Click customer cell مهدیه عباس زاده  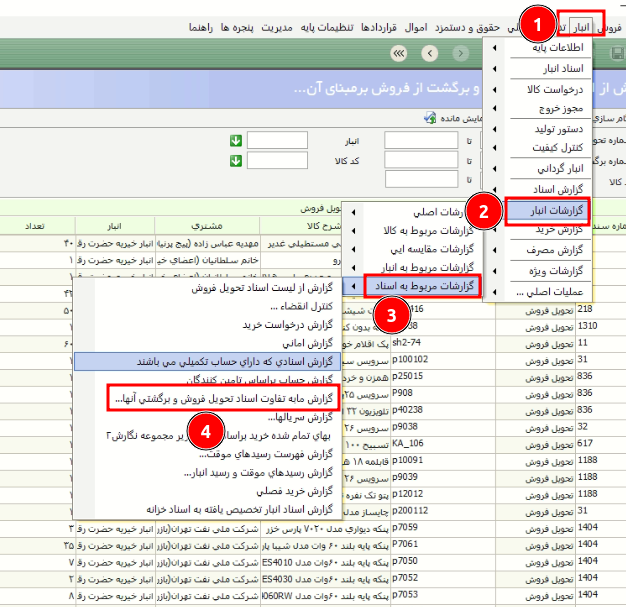coord(207,243)
